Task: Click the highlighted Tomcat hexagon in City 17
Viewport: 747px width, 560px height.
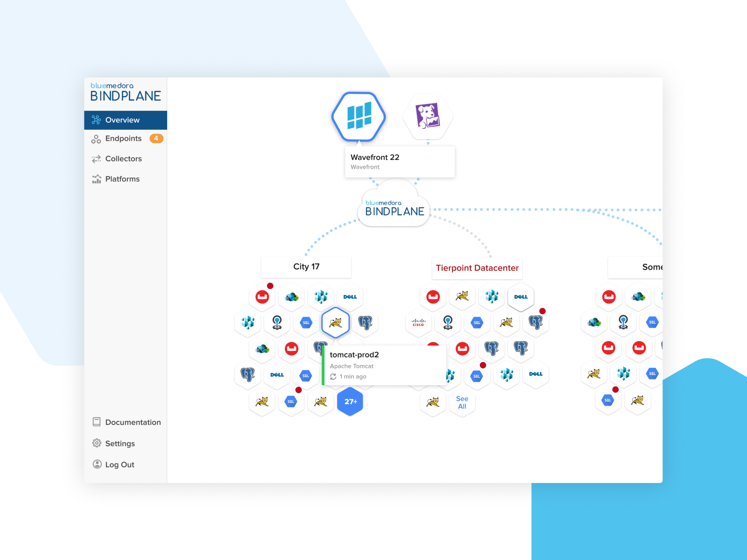Action: tap(335, 323)
